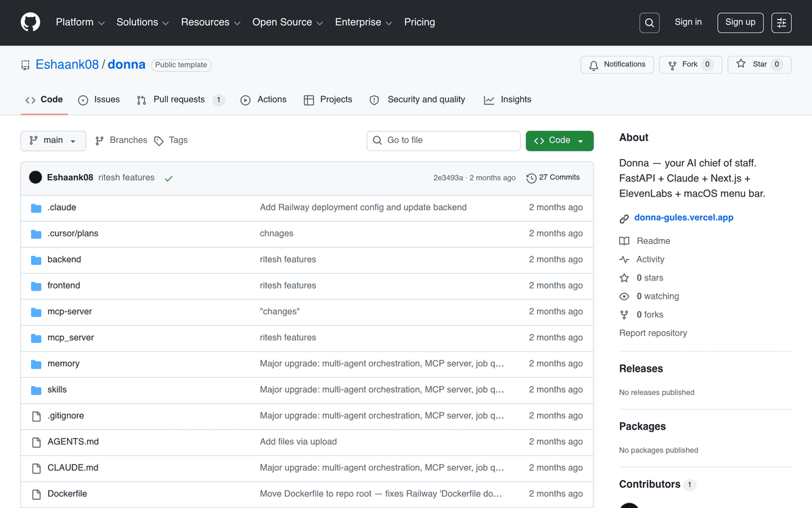The width and height of the screenshot is (812, 508).
Task: Click the repository template icon beside Eshaank08
Action: coord(25,65)
